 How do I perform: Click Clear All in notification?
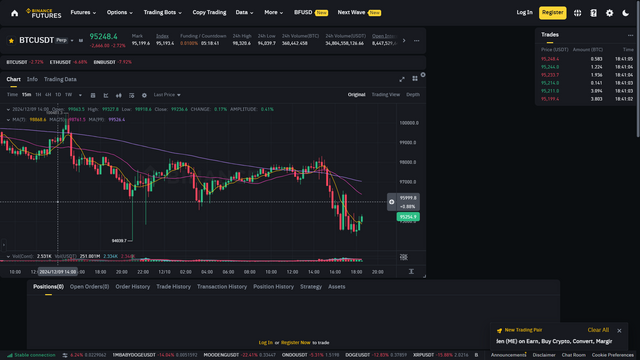pos(598,330)
